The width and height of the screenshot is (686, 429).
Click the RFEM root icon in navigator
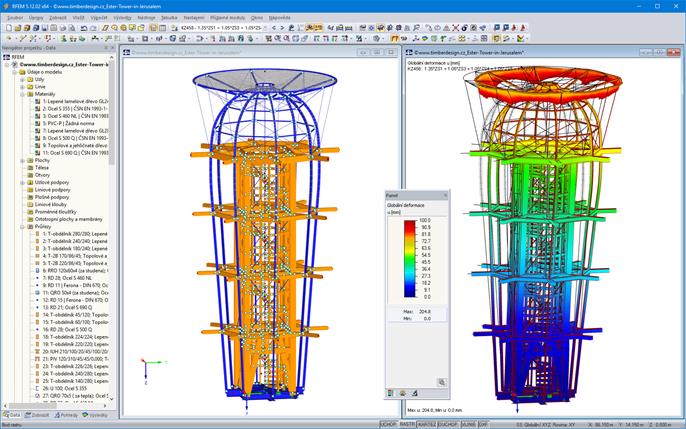(7, 57)
